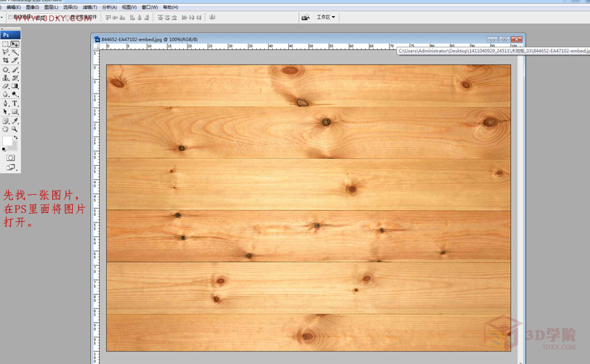590x364 pixels.
Task: Select the Hand tool
Action: coord(6,129)
